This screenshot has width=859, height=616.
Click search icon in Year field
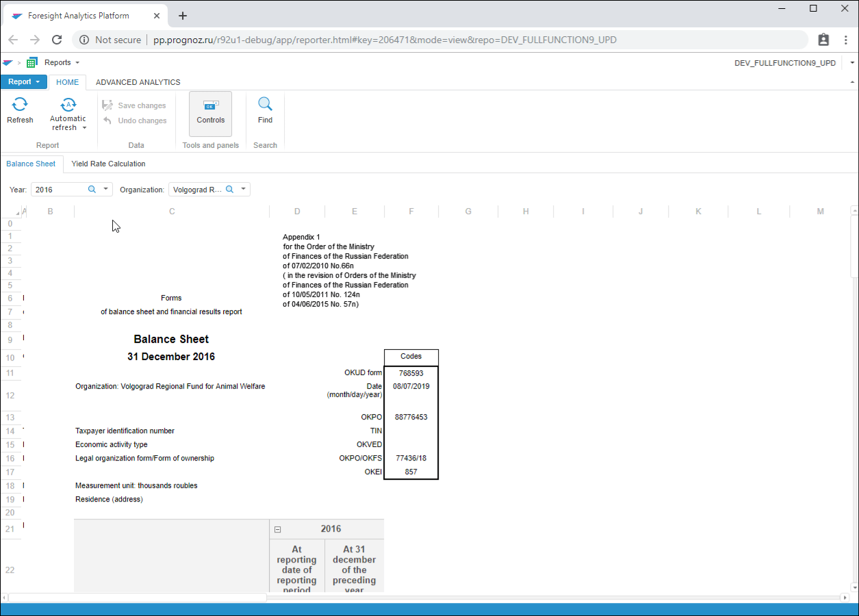coord(92,190)
